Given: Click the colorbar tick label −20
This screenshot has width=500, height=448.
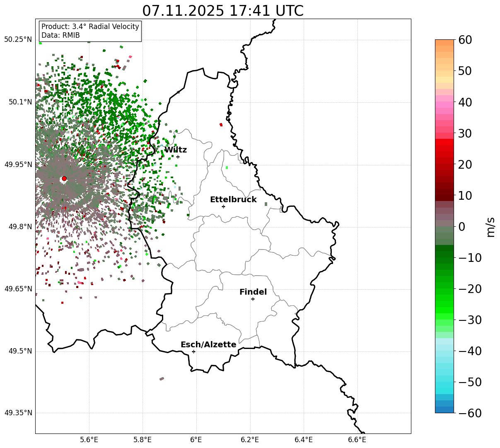Looking at the screenshot, I should click(470, 289).
